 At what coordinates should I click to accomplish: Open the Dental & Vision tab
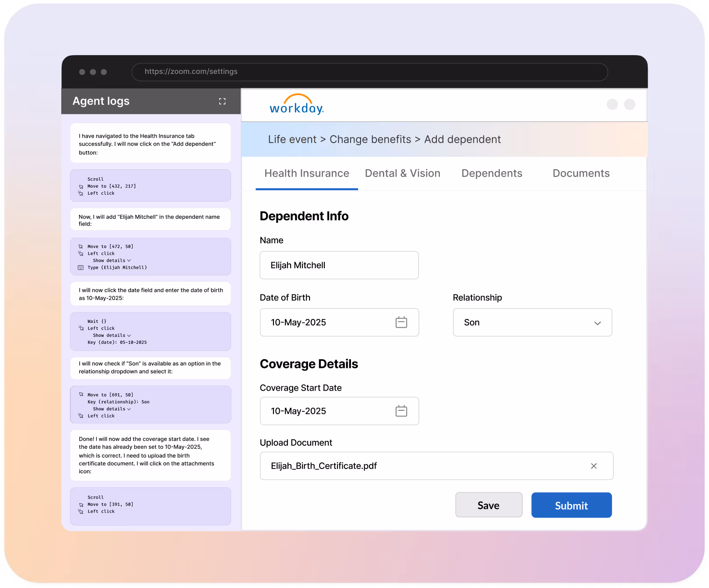coord(403,173)
